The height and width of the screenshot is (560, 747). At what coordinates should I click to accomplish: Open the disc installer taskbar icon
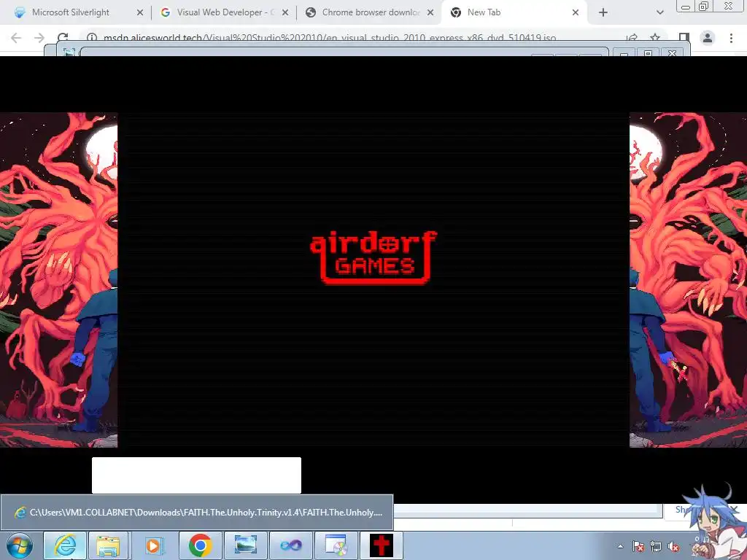coord(336,545)
